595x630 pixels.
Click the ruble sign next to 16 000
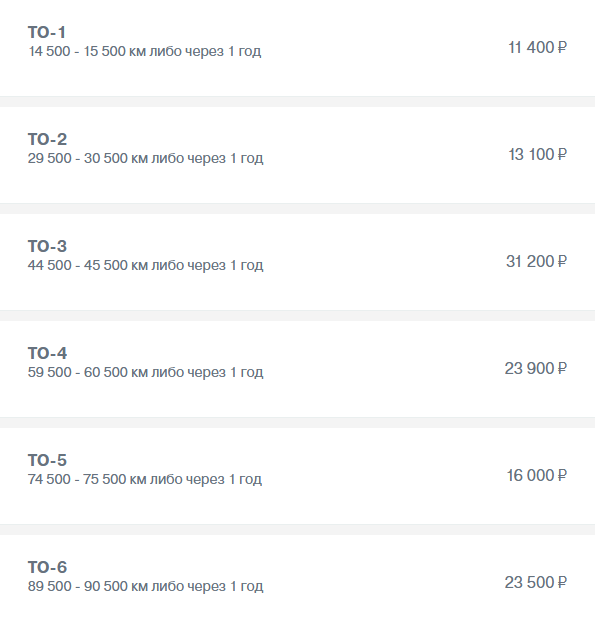click(562, 476)
